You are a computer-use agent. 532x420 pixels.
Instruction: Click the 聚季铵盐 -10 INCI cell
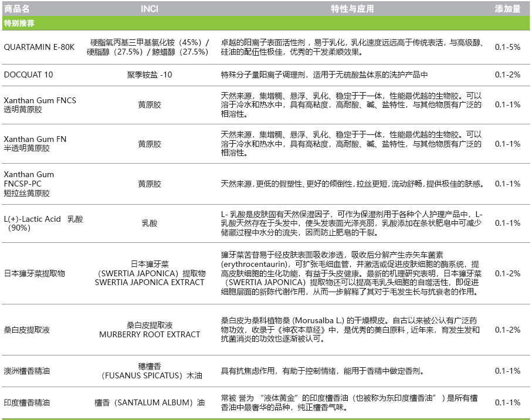tap(150, 74)
